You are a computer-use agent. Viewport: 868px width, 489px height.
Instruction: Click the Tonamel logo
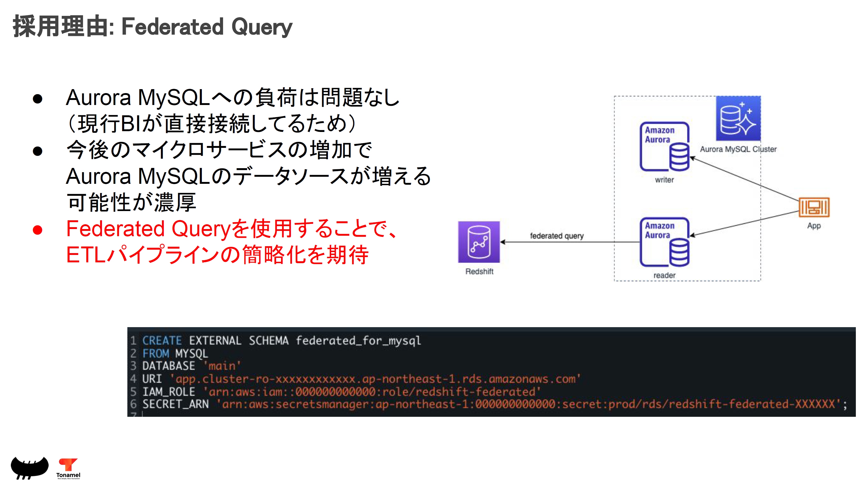tap(68, 468)
